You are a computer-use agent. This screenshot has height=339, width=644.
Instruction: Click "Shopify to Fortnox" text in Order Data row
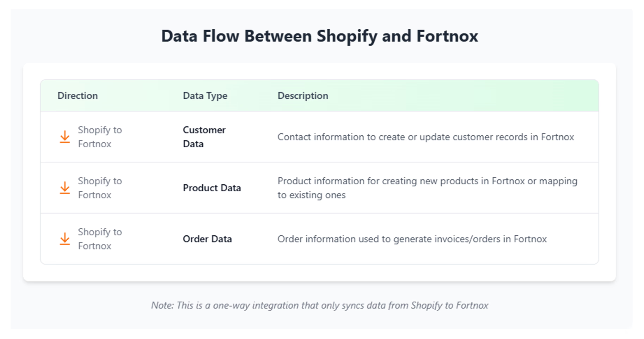[x=100, y=239]
